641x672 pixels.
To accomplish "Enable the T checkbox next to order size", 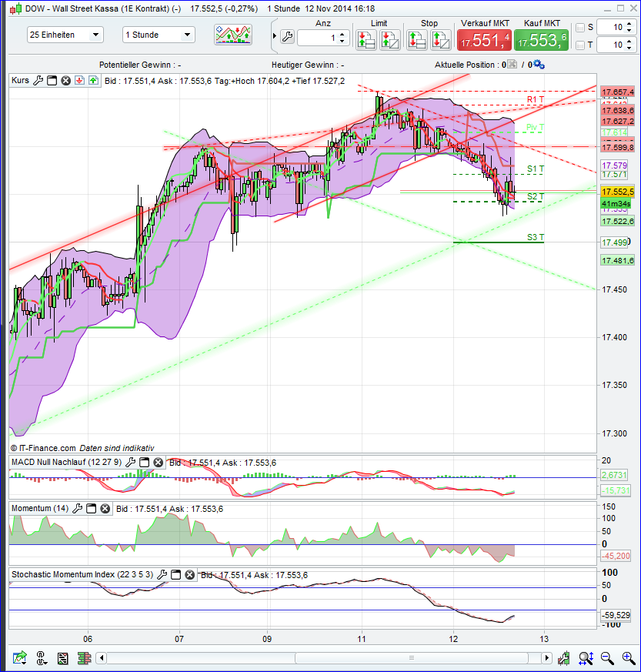I will 579,45.
